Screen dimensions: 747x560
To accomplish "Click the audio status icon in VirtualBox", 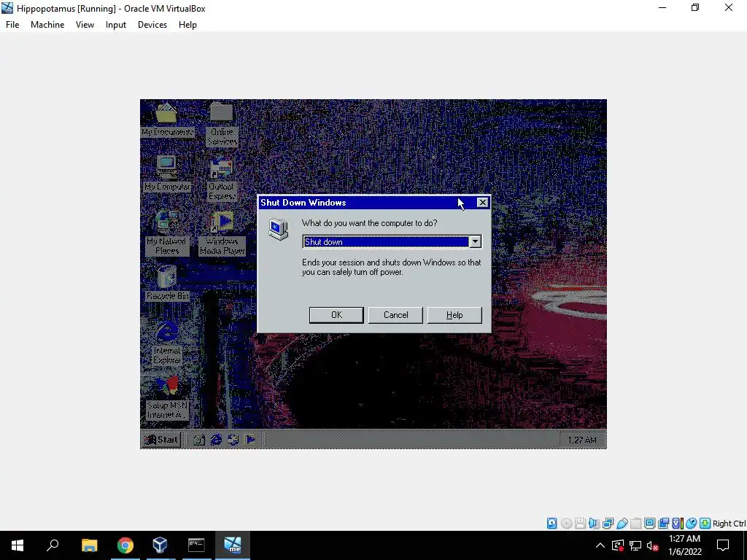I will coord(594,524).
